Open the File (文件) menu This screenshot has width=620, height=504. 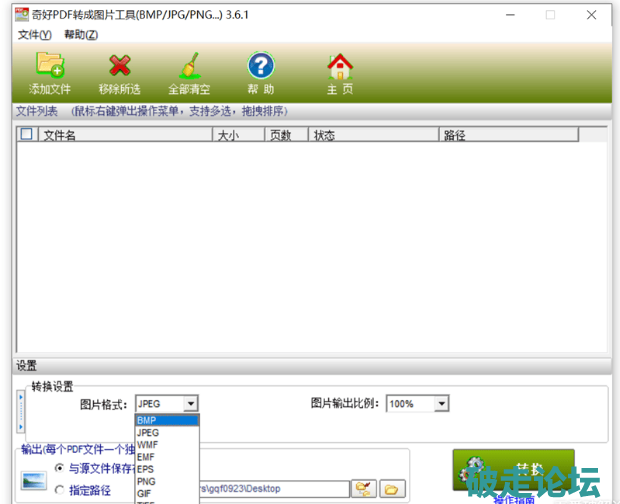(34, 35)
